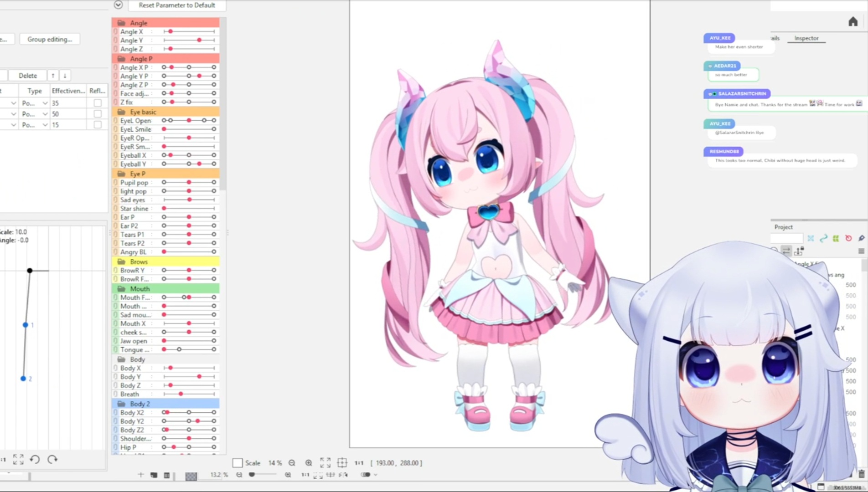Click the trash icon in the bottom parameter toolbar

167,475
